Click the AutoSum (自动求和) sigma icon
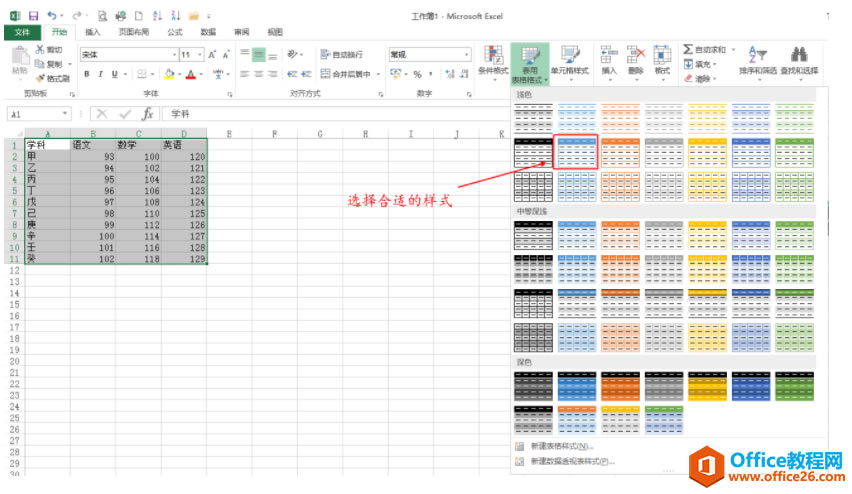 point(688,49)
